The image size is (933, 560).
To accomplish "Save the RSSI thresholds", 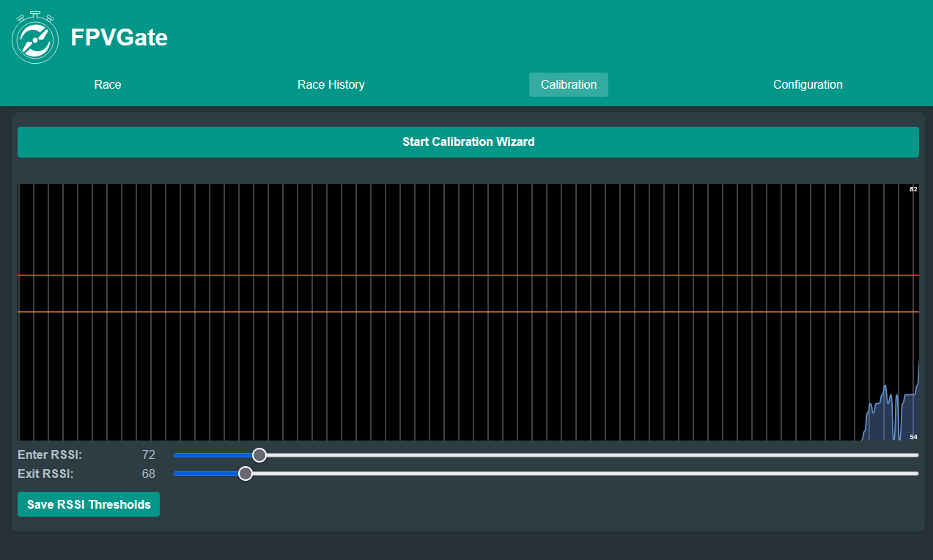I will click(x=88, y=504).
